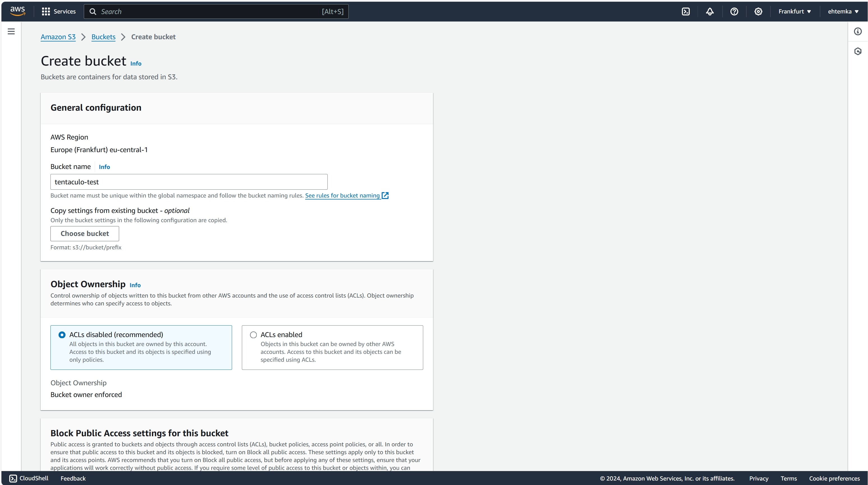The image size is (868, 485).
Task: Click the Europe (Frankfurt) eu-central-1 text
Action: [x=99, y=150]
